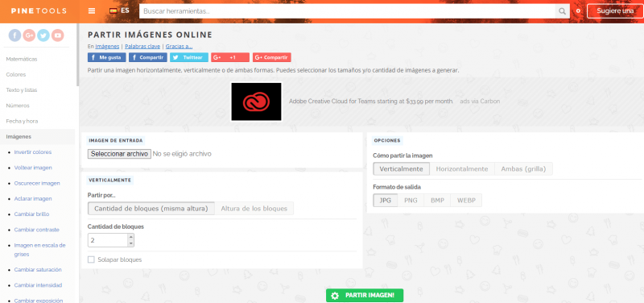Switch to Altura de los bloques tab
Screen dimensions: 644x303
[254, 209]
